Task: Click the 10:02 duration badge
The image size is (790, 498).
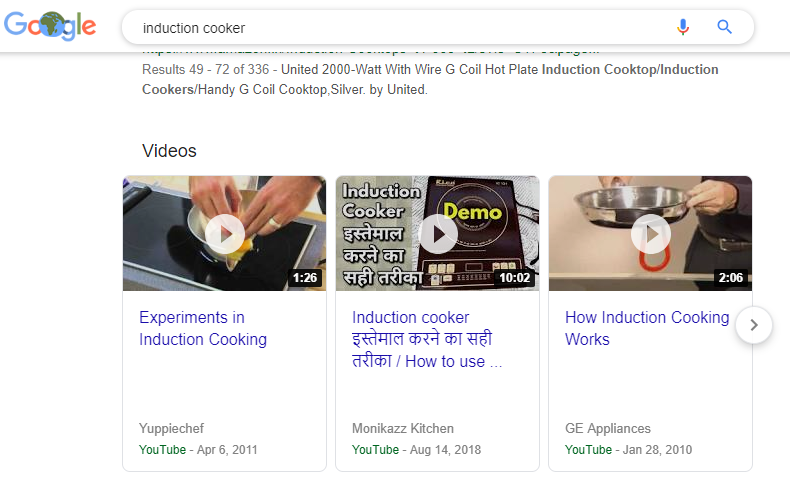Action: 514,278
